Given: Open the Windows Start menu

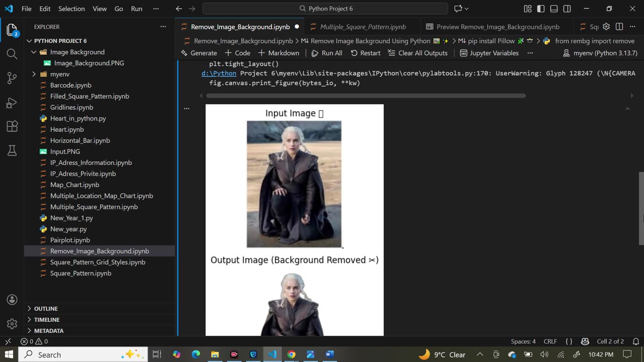Looking at the screenshot, I should tap(10, 354).
